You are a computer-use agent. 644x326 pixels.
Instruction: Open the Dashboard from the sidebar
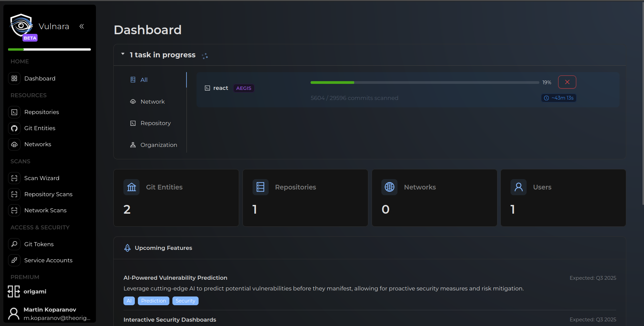tap(40, 78)
